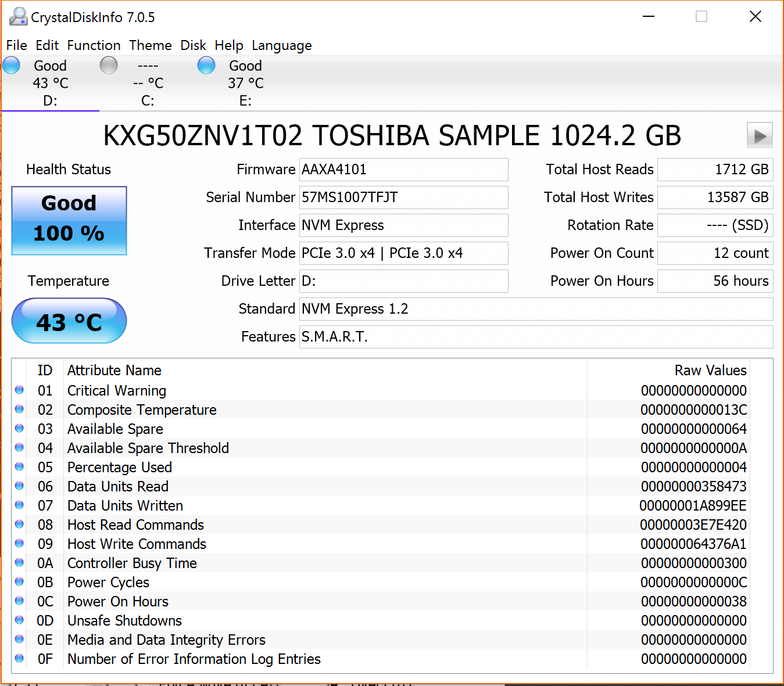This screenshot has width=784, height=686.
Task: Click the Firmware value field
Action: click(x=403, y=170)
